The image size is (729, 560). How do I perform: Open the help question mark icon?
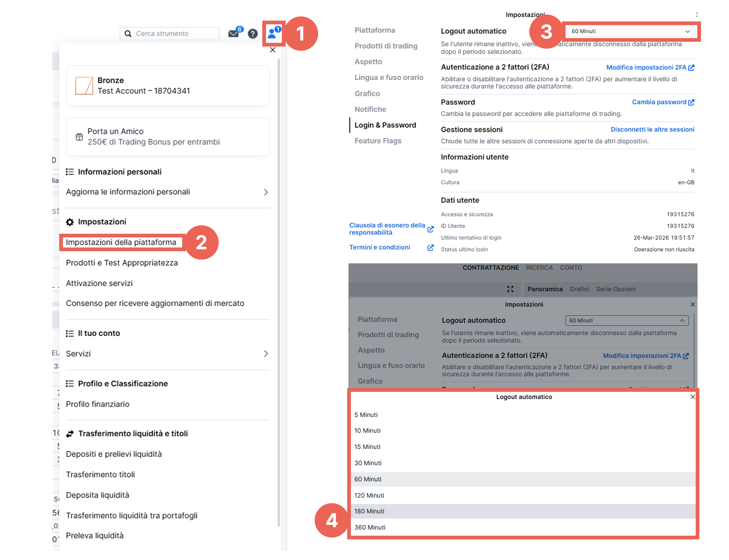point(252,34)
